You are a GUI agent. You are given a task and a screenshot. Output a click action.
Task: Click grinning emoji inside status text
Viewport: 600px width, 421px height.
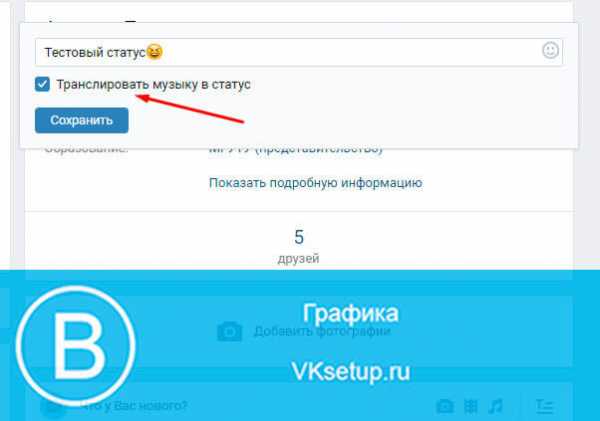coord(155,51)
